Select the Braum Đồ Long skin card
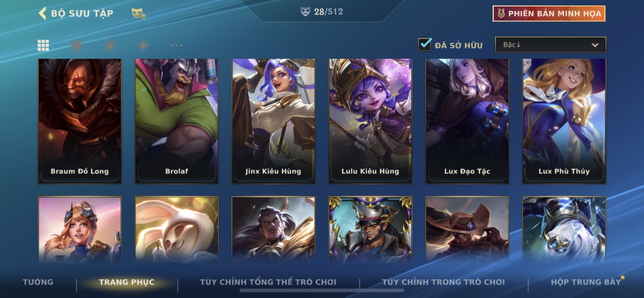 click(80, 121)
